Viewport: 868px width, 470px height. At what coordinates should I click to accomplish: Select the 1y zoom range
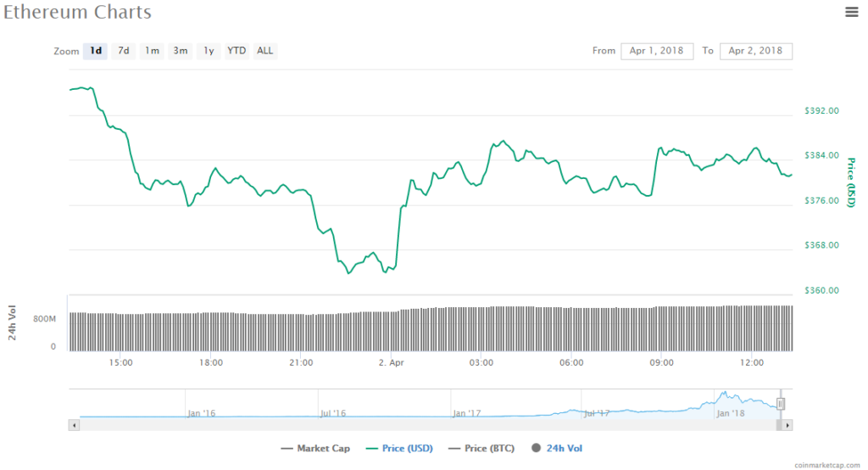click(x=208, y=51)
